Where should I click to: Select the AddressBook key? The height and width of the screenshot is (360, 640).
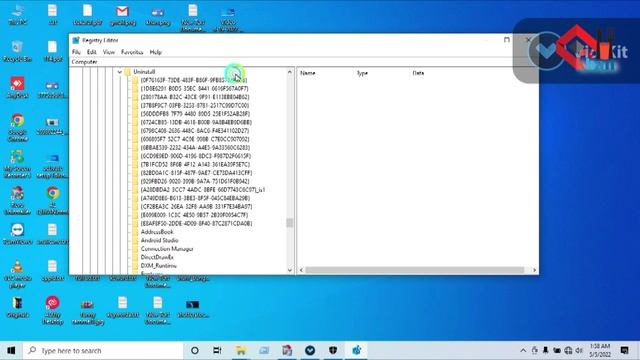click(157, 232)
